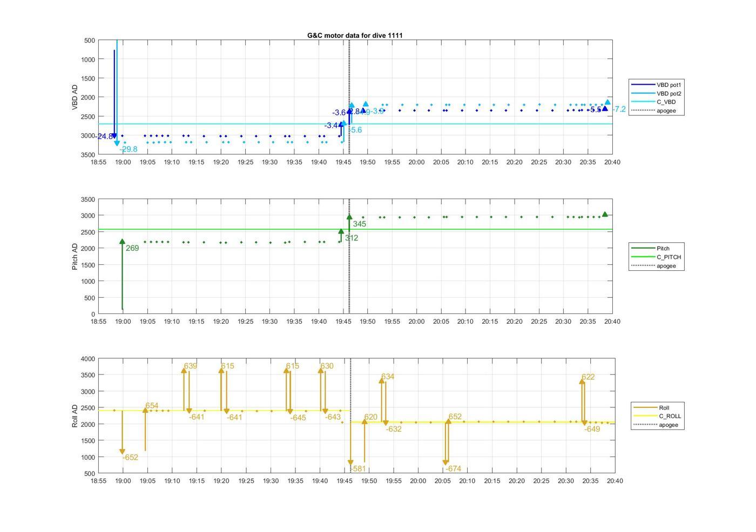Click the plot title 'G&C motor data for dive 1111'
Viewport: 756px width, 532px height.
355,36
